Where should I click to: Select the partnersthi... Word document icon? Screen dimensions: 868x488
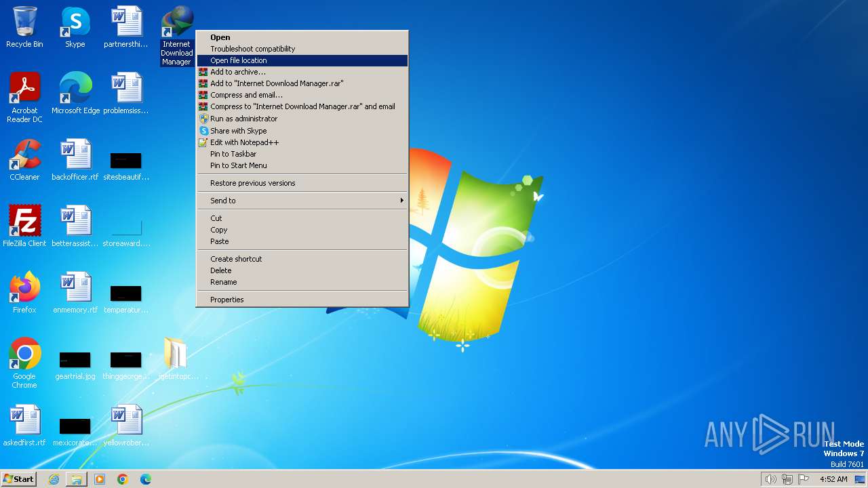tap(126, 27)
